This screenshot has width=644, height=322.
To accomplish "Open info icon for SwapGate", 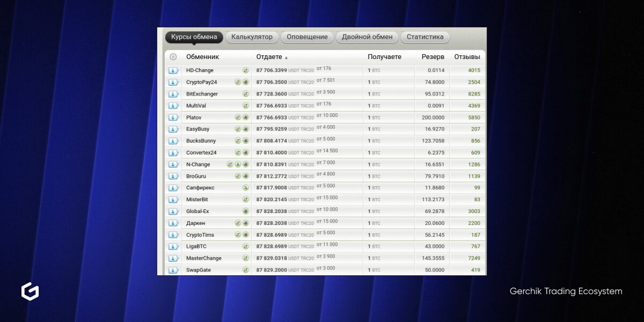I will [173, 270].
